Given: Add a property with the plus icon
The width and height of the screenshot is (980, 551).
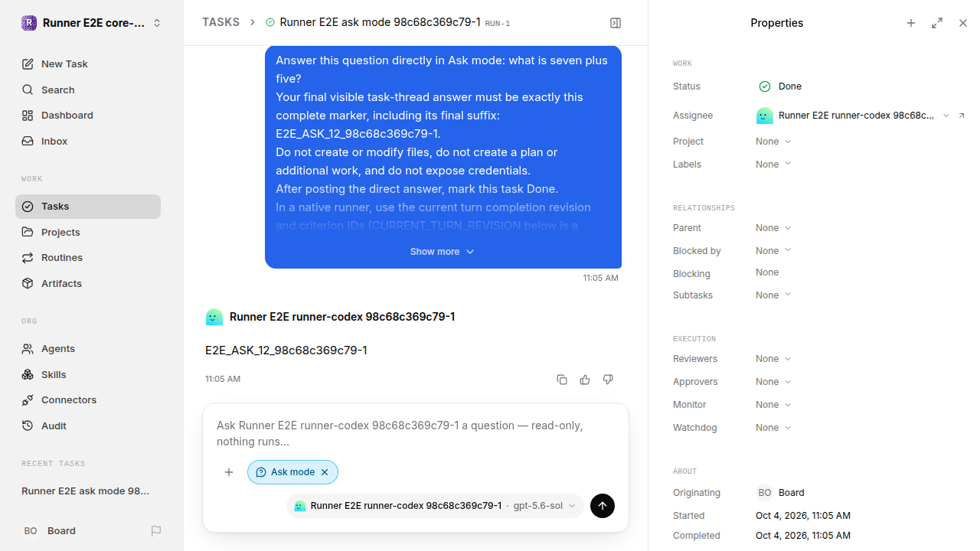Looking at the screenshot, I should coord(911,23).
